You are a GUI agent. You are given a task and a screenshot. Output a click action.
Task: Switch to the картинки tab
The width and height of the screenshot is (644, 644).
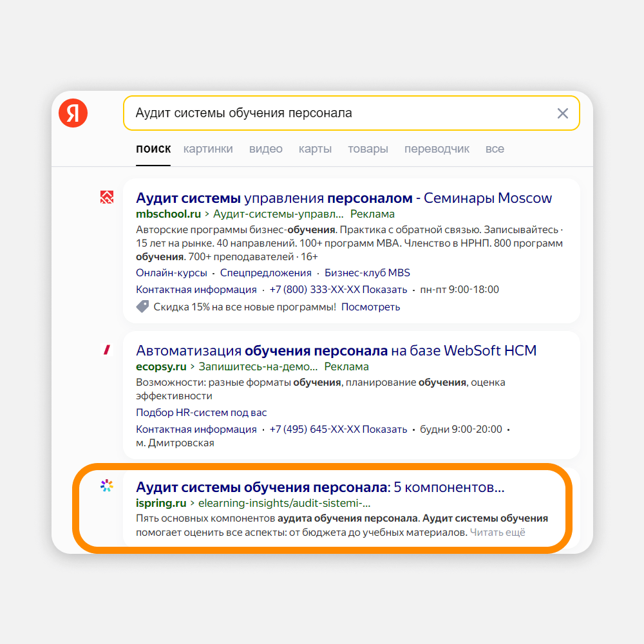pos(208,149)
